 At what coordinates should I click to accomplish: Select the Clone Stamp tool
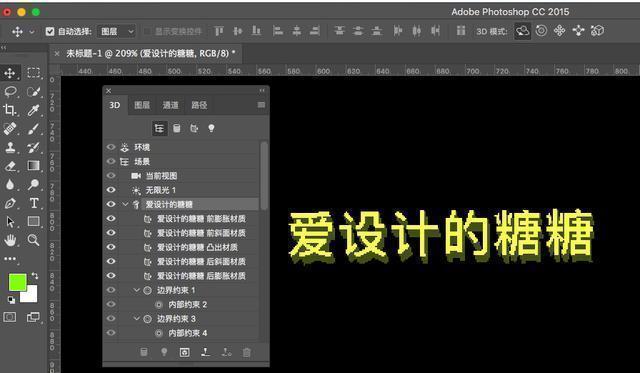pos(10,147)
